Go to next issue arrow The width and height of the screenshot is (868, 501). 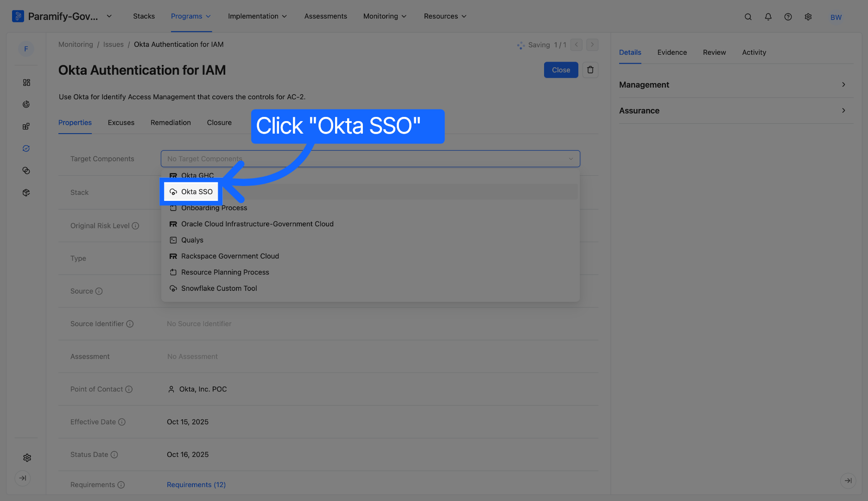592,45
